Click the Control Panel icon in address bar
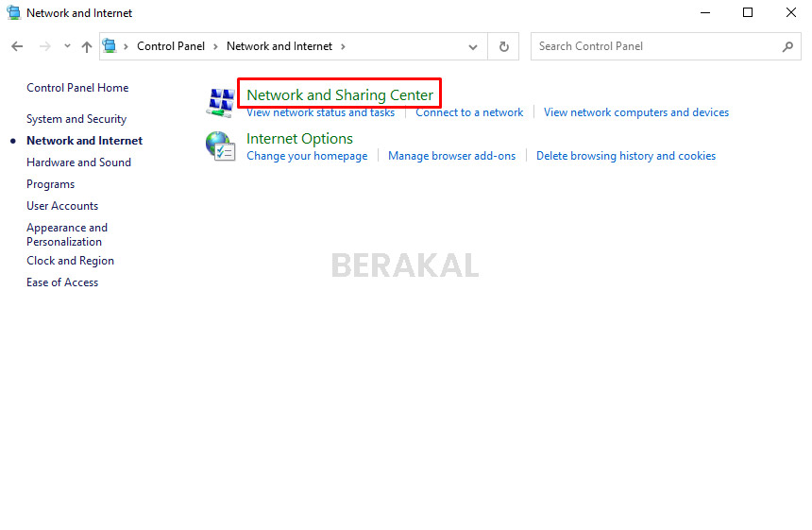This screenshot has width=812, height=530. pos(110,46)
